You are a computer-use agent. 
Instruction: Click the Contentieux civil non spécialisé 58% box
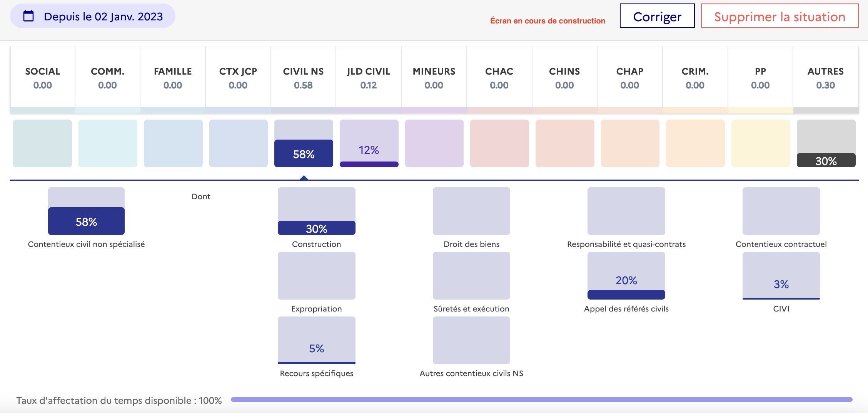86,211
